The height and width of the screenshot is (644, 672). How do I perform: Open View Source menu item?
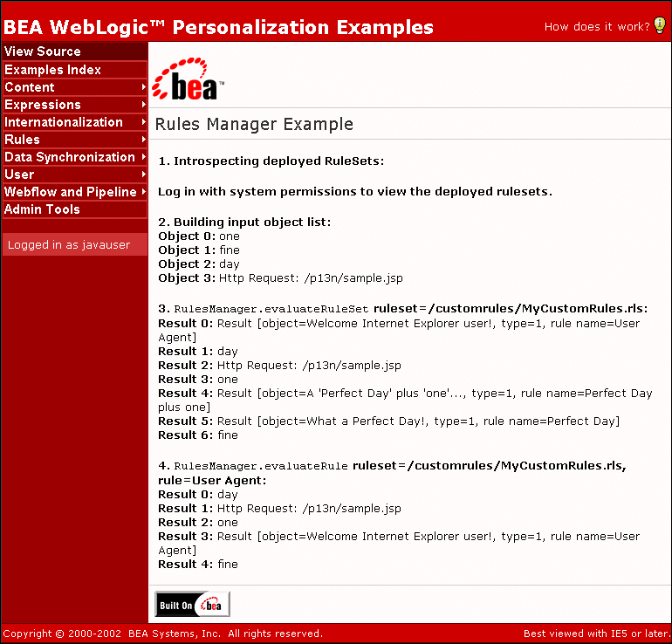coord(74,51)
